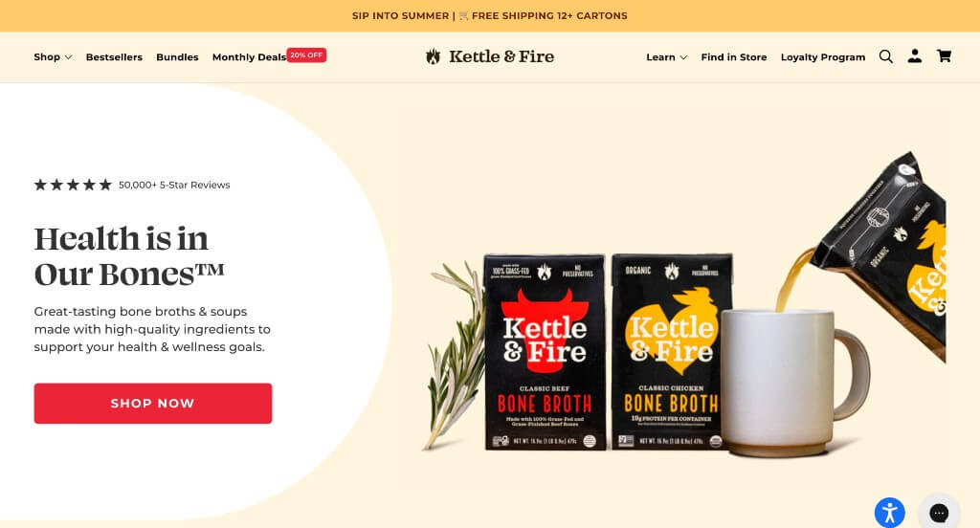
Task: Open the chat support bubble
Action: click(x=939, y=513)
